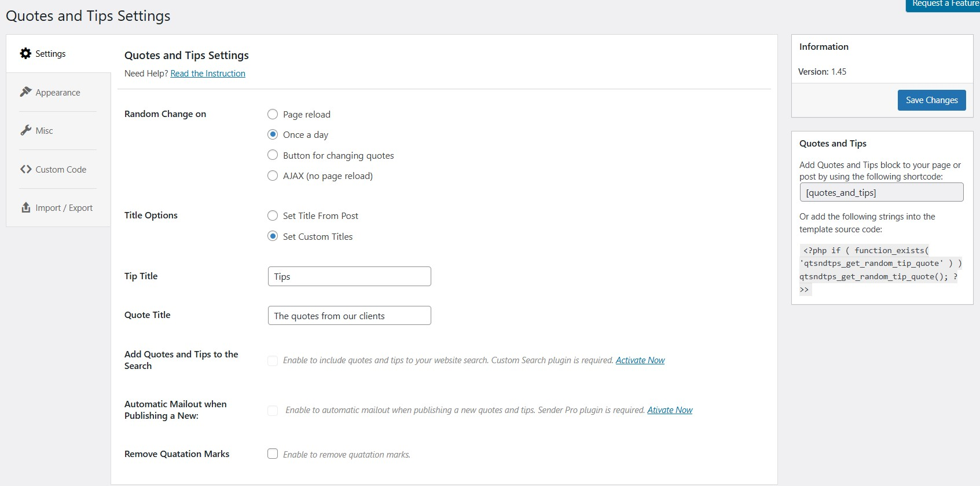Click Activate Now for Custom Search plugin
Viewport: 980px width, 486px height.
(x=640, y=360)
